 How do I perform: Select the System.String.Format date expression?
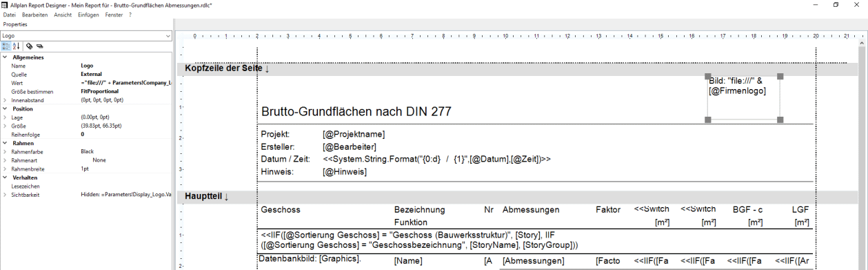point(436,159)
